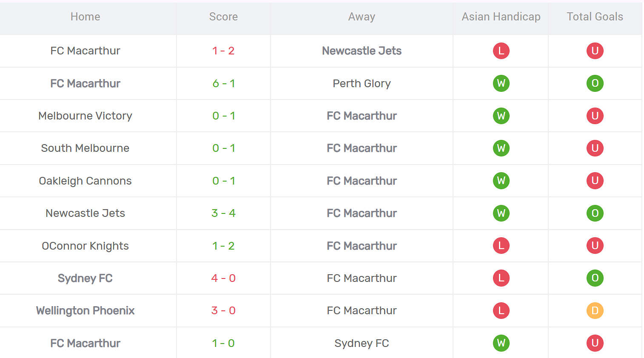Click the Total Goals column header
Image resolution: width=644 pixels, height=358 pixels.
[595, 17]
